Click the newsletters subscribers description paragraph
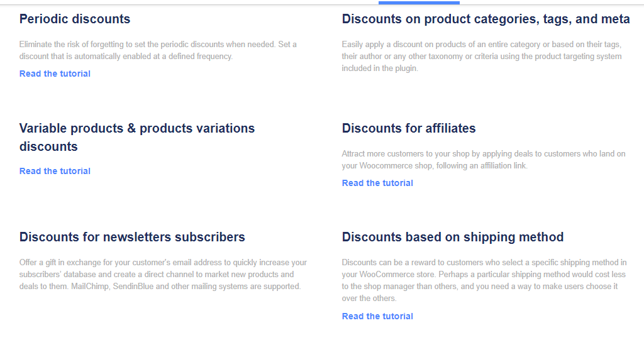This screenshot has height=362, width=644. coord(163,274)
